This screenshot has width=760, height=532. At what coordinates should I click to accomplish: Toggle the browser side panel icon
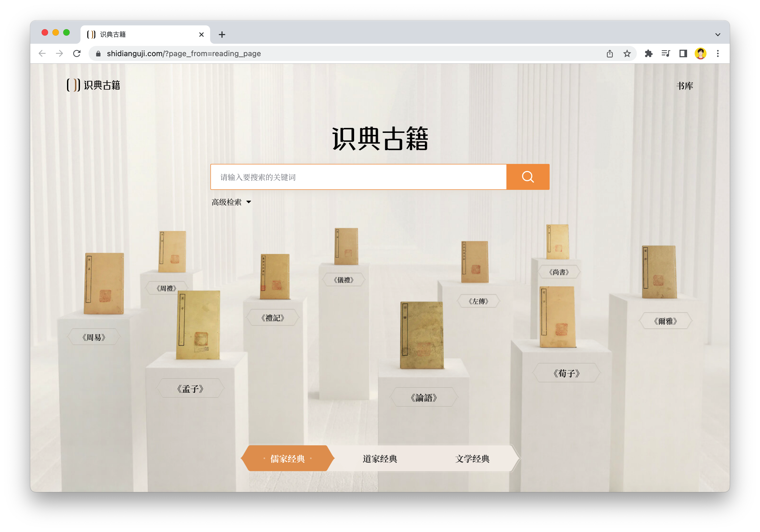[x=683, y=53]
